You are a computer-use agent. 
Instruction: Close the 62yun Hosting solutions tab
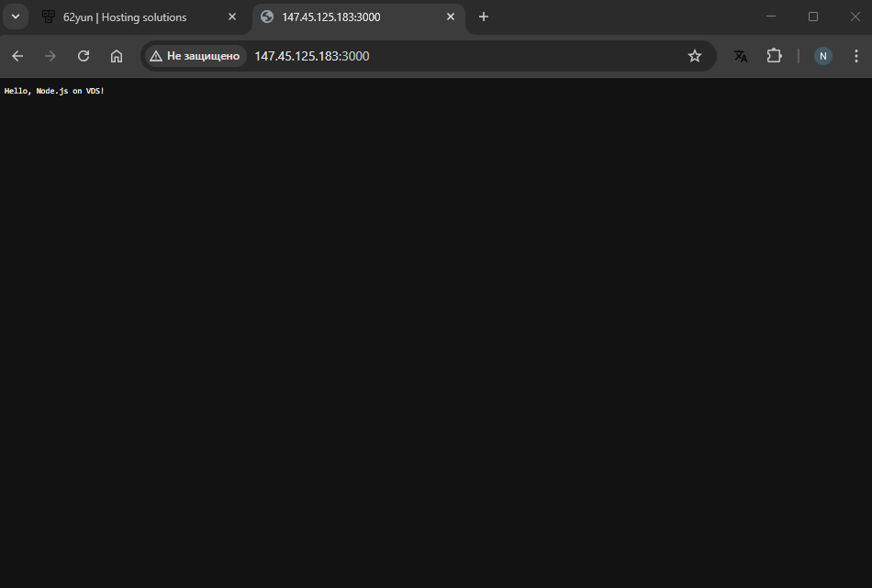[232, 16]
